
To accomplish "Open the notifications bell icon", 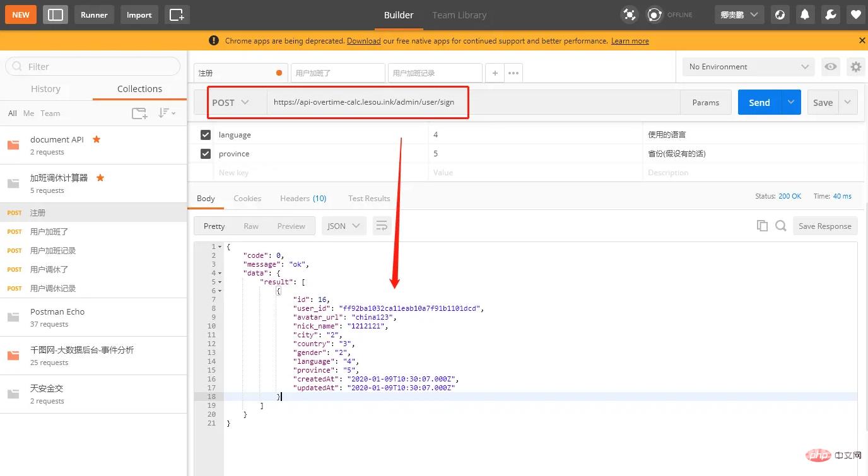I will (x=805, y=15).
